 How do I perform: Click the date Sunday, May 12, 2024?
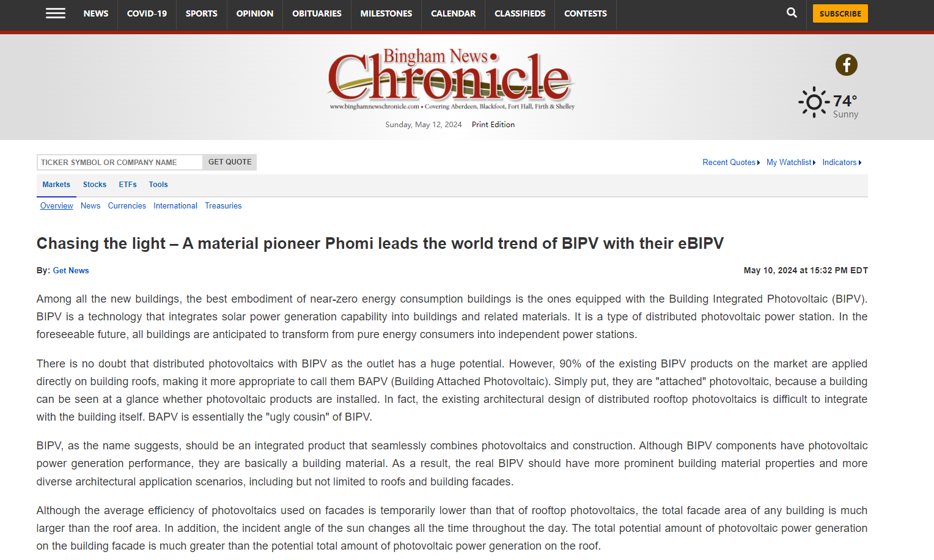(x=424, y=125)
